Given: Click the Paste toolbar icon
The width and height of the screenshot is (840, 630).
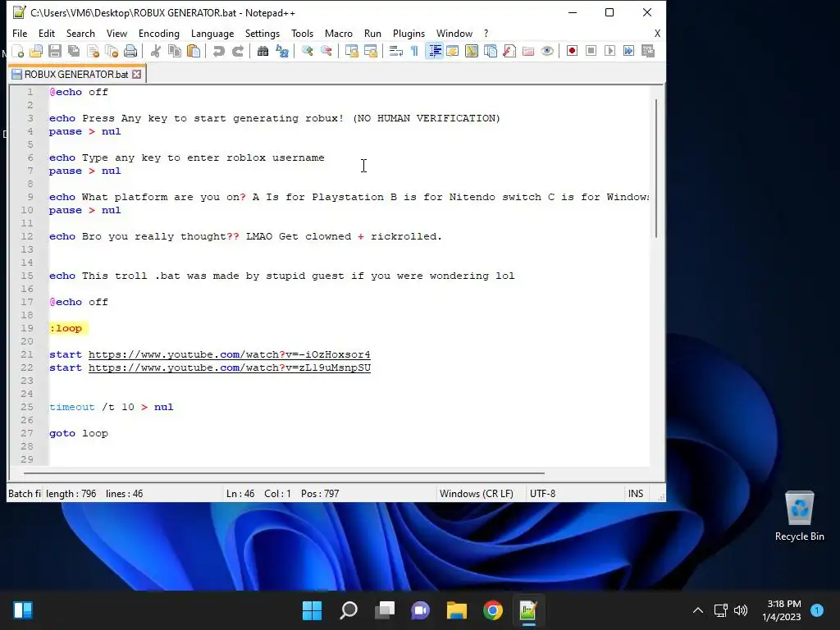Looking at the screenshot, I should 194,52.
